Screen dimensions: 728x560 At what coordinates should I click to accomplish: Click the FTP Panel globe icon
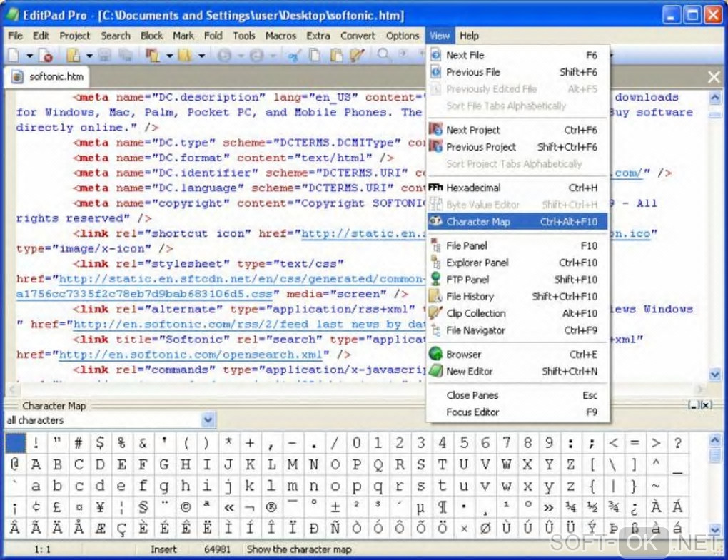tap(435, 279)
